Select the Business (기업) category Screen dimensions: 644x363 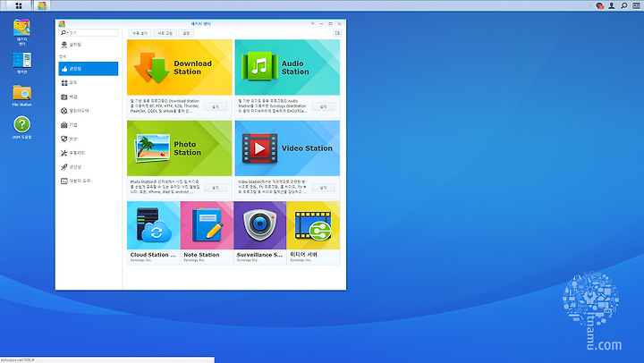[x=89, y=125]
